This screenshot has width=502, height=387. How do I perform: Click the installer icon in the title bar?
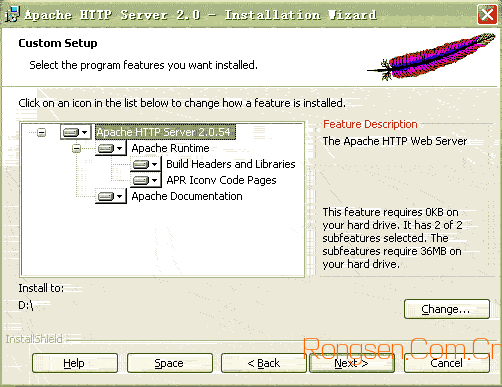click(x=12, y=14)
